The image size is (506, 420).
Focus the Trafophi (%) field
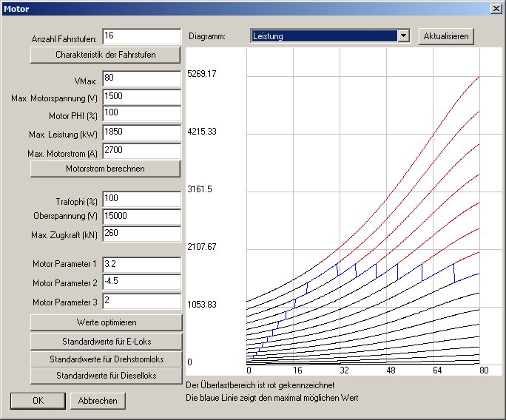click(x=142, y=199)
